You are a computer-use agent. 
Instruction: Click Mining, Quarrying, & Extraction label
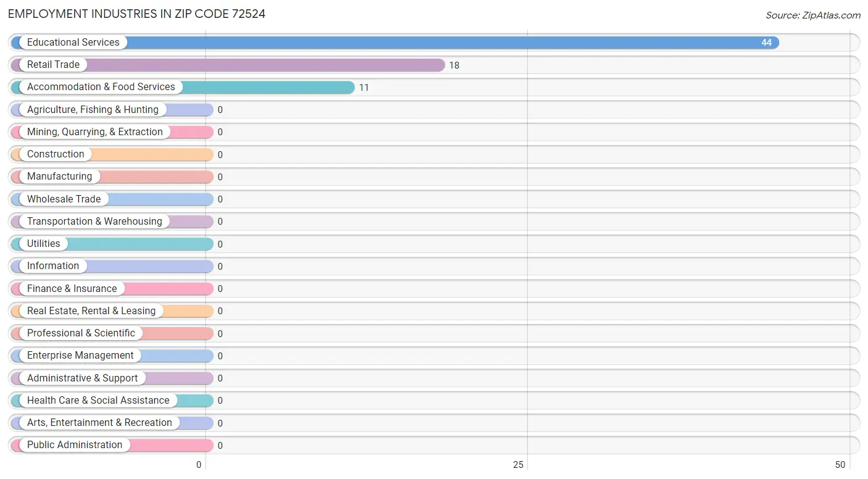click(x=95, y=132)
